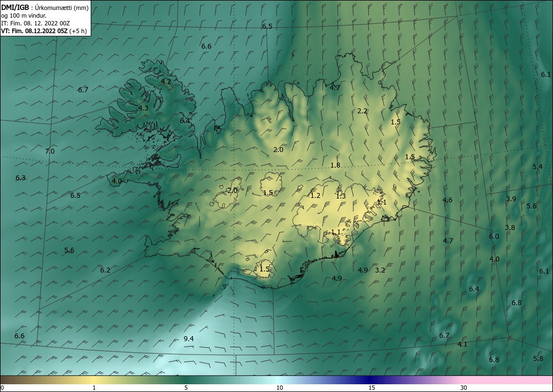Click the 3.8 value label
This screenshot has height=392, width=553.
510,228
